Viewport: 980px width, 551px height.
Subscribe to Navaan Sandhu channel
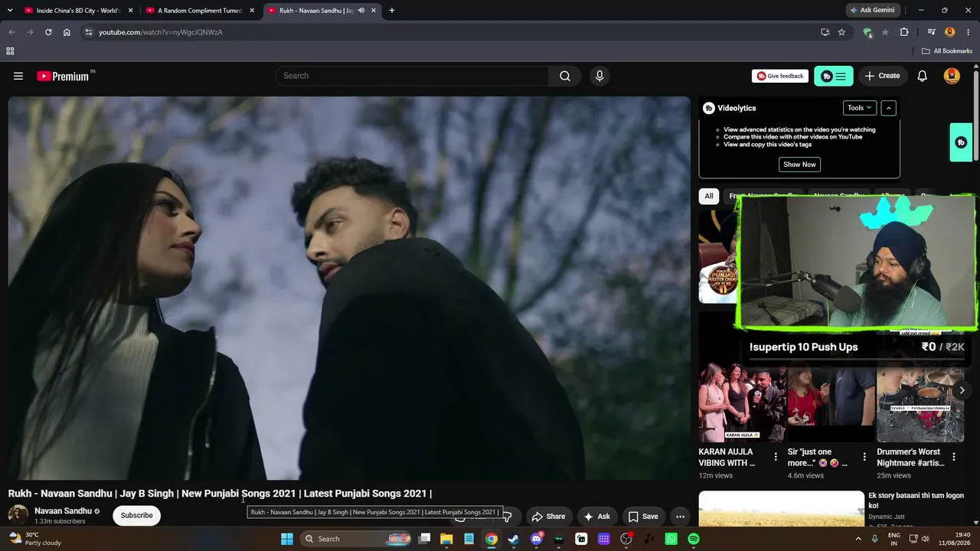(x=136, y=516)
